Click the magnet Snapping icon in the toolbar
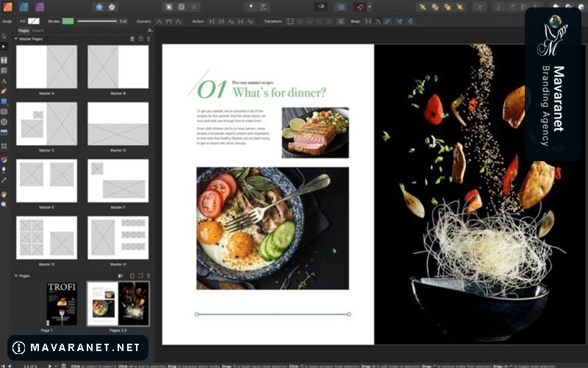The image size is (588, 368). click(359, 7)
